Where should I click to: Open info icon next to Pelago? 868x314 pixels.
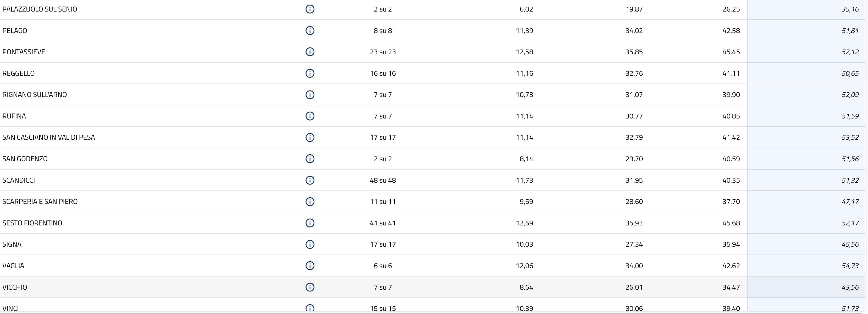310,31
